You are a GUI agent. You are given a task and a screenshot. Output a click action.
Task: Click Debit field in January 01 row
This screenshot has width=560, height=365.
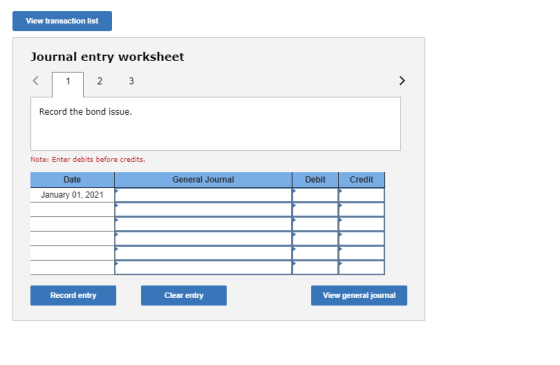(315, 195)
